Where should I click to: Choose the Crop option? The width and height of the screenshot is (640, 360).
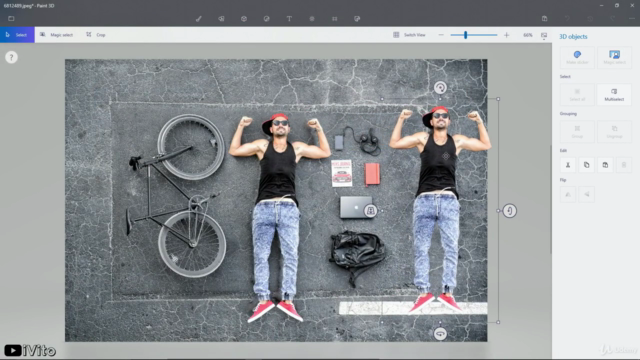pyautogui.click(x=96, y=35)
